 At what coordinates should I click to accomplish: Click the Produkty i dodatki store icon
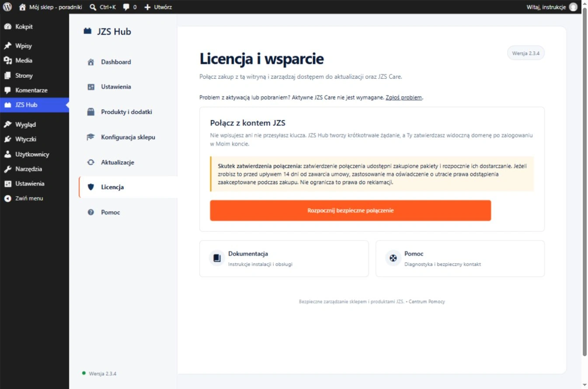pyautogui.click(x=91, y=112)
